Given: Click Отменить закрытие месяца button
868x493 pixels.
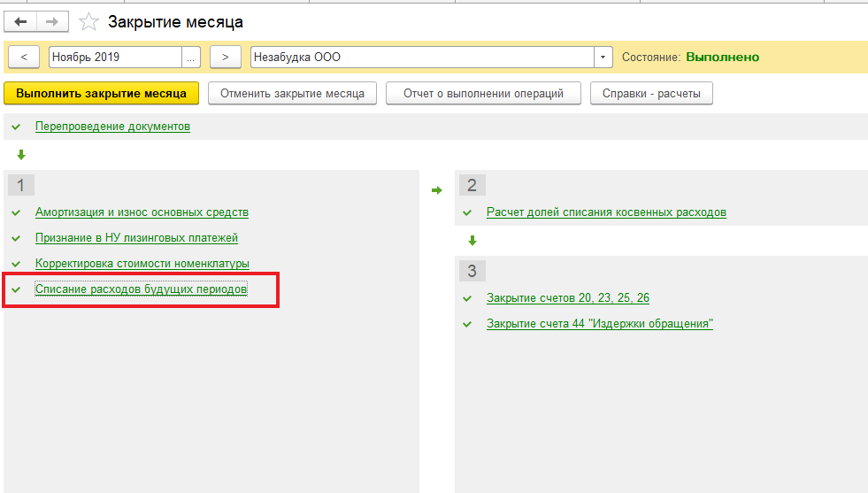Looking at the screenshot, I should [292, 94].
